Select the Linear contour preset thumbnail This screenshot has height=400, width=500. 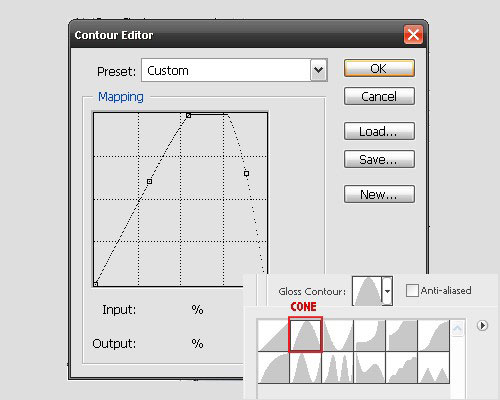point(273,335)
